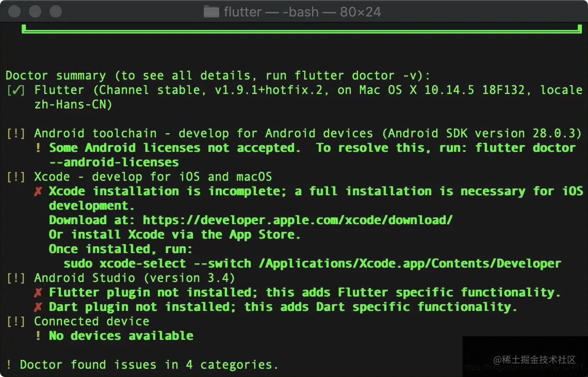This screenshot has height=377, width=588.
Task: Click the 'No devices available' text
Action: click(121, 336)
